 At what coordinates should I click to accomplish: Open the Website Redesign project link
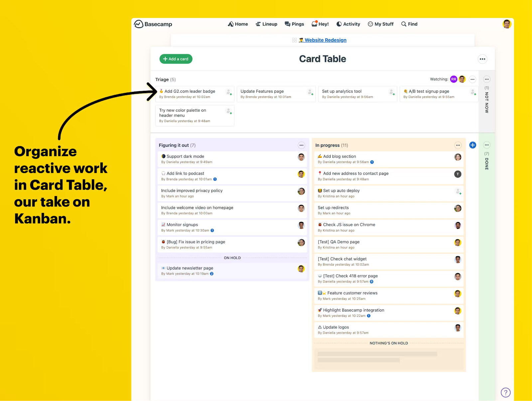(325, 40)
